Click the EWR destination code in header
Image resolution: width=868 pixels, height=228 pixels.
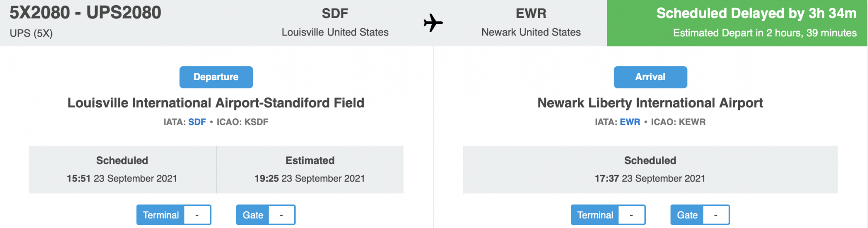[x=531, y=13]
